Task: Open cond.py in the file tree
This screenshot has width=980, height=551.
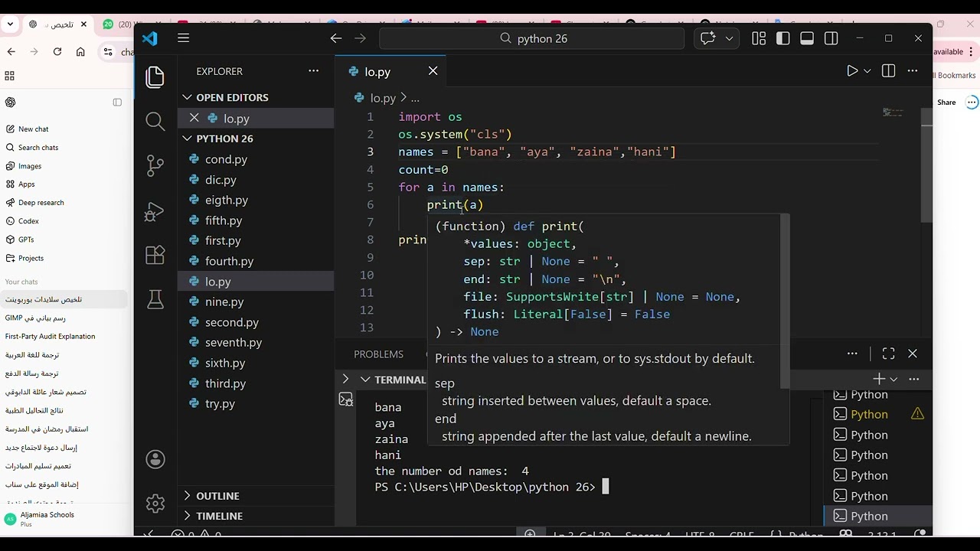Action: coord(226,159)
